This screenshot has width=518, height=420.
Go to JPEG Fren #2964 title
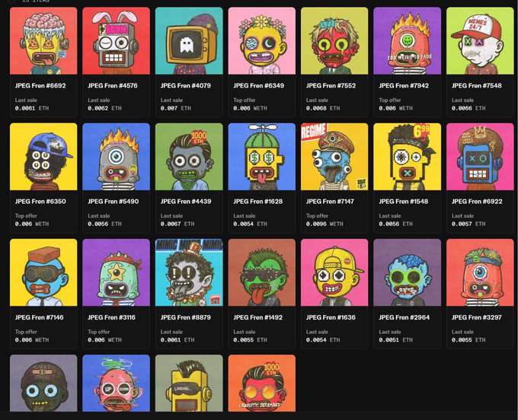[x=404, y=317]
